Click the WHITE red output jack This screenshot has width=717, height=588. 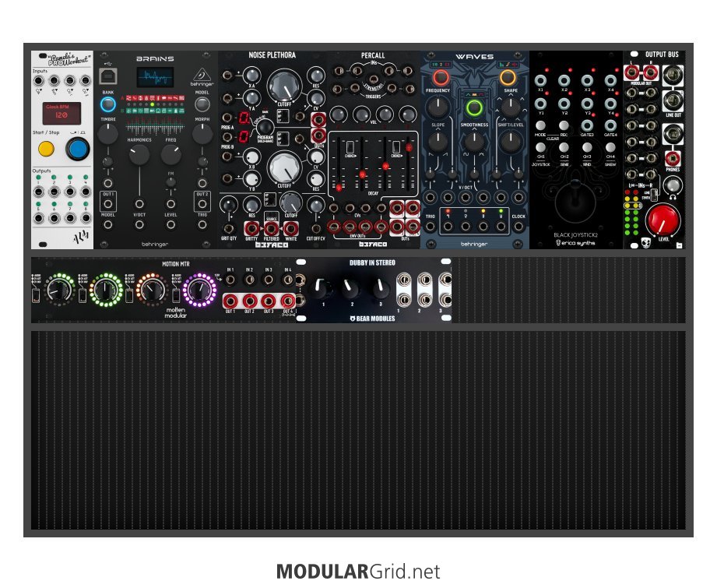click(291, 228)
